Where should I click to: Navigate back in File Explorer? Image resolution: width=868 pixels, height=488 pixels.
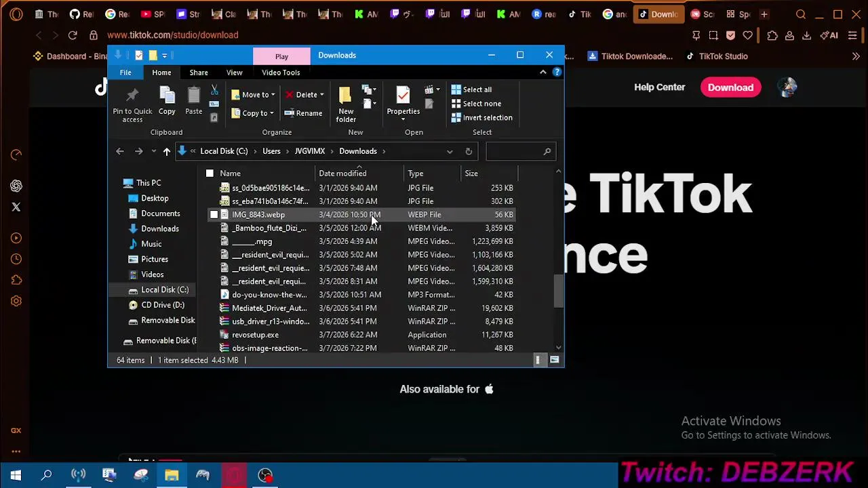(x=120, y=151)
